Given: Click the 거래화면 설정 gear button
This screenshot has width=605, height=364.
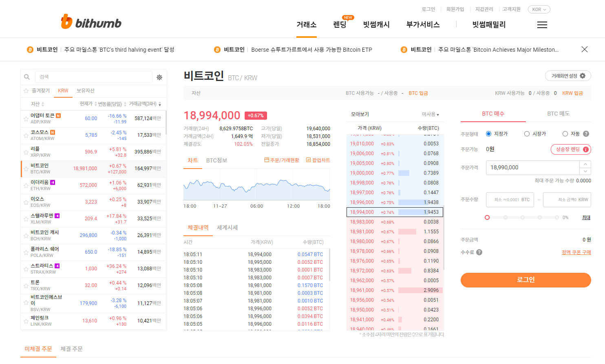Looking at the screenshot, I should pyautogui.click(x=568, y=76).
